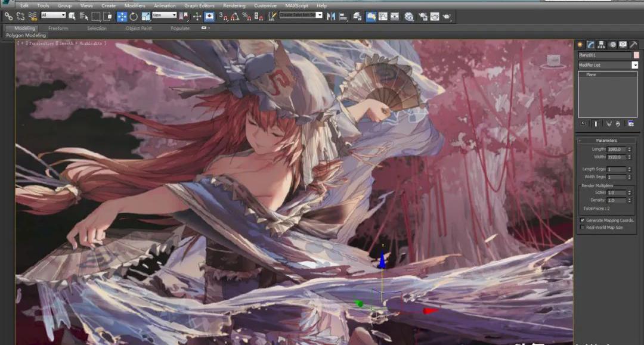Click the Edit Named Selection Sets icon
The width and height of the screenshot is (644, 345).
(x=272, y=17)
